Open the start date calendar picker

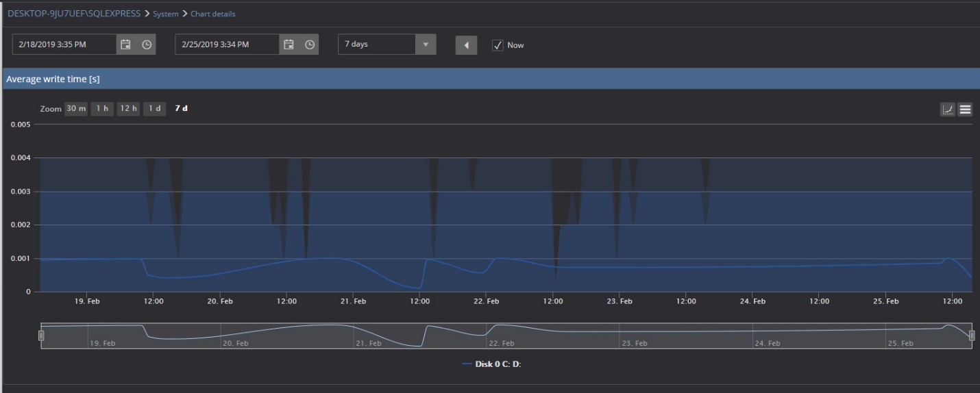125,45
